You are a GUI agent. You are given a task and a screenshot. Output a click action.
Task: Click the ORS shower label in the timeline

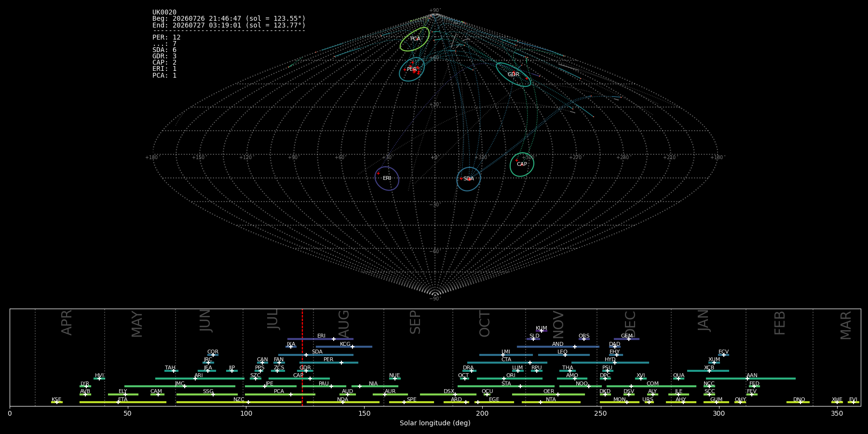(584, 336)
